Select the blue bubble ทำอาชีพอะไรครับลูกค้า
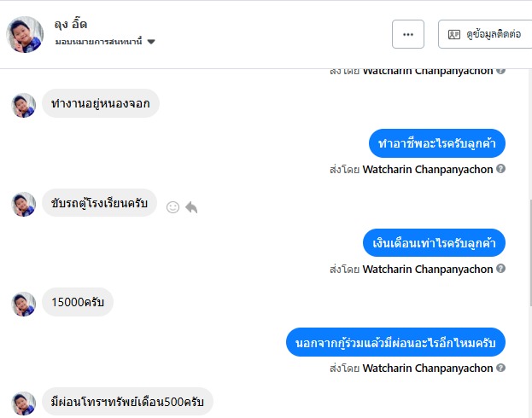532x418 pixels. 437,143
